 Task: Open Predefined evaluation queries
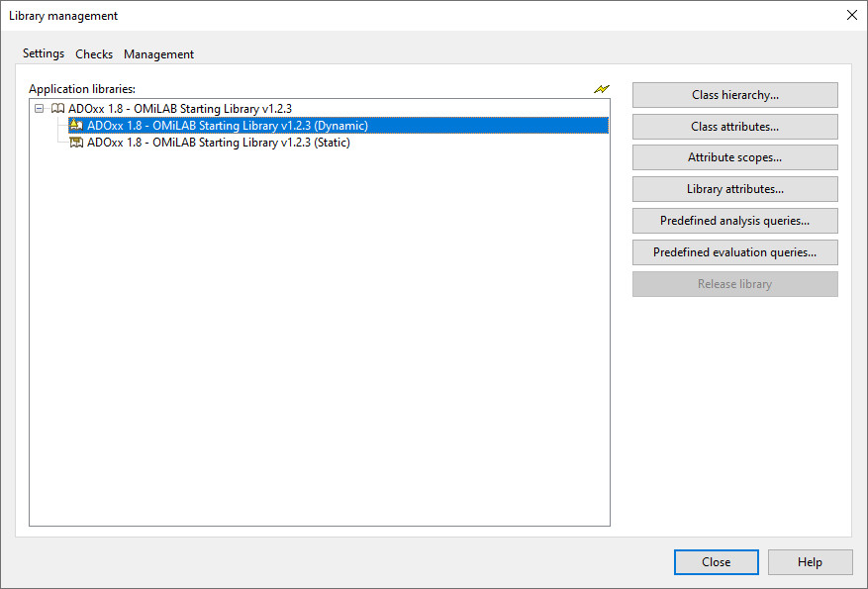pos(735,252)
